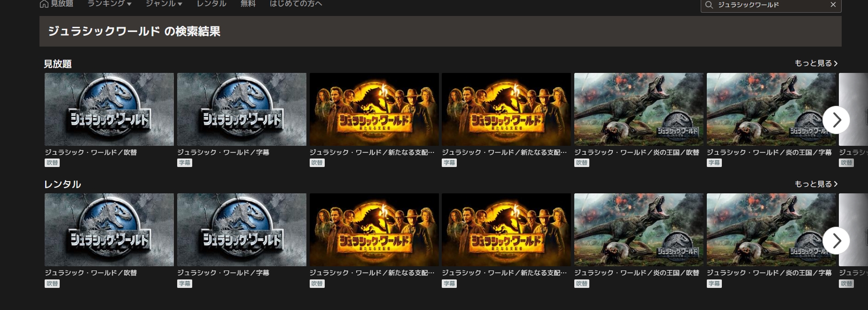Screen dimensions: 868x310
Task: Open ジュラシック・ワールド/字幕 thumbnail under 見放題
Action: click(242, 109)
